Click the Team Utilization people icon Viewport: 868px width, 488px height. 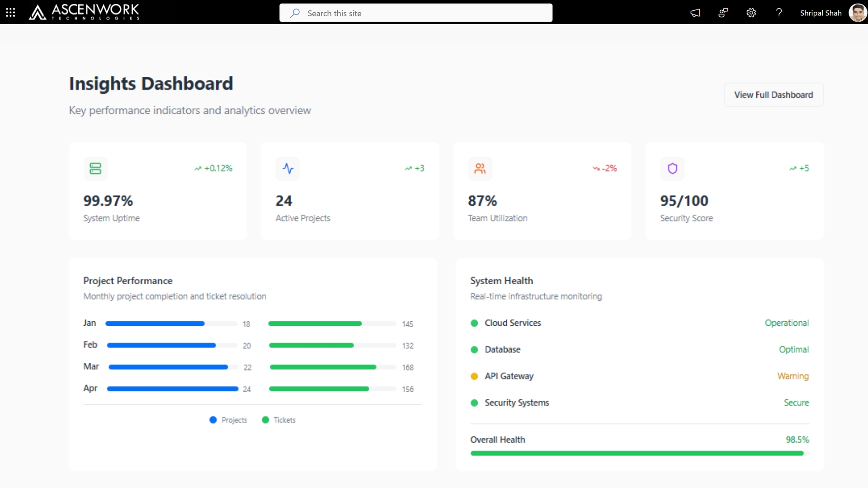coord(480,169)
